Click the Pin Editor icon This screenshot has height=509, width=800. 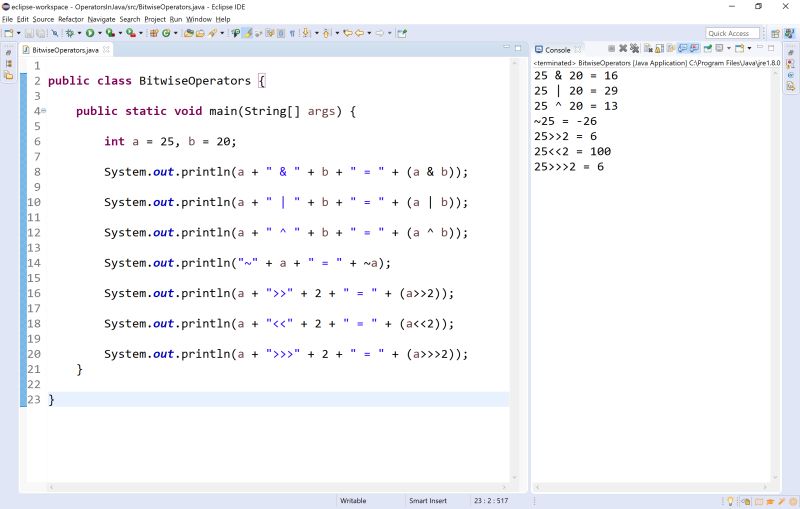coord(402,33)
